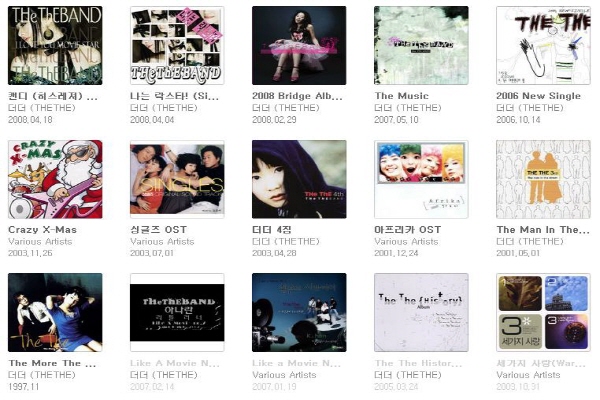This screenshot has width=600, height=400.
Task: Select 더더 (THETHE) artist under 더더 4집
Action: click(286, 242)
